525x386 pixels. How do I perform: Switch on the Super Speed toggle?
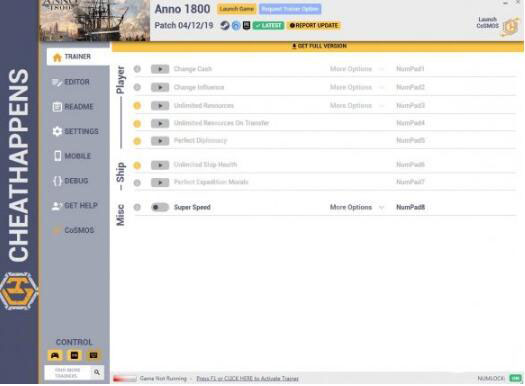pos(160,207)
